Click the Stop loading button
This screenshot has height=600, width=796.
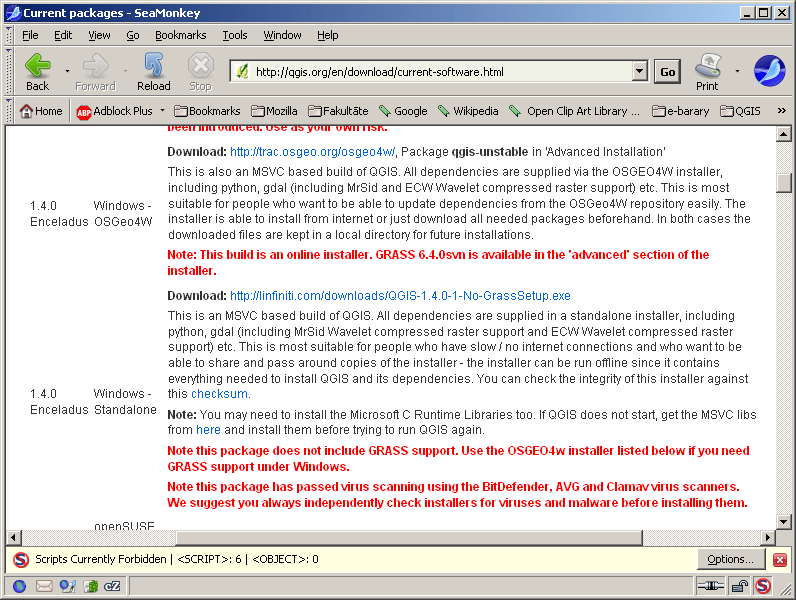pyautogui.click(x=201, y=72)
